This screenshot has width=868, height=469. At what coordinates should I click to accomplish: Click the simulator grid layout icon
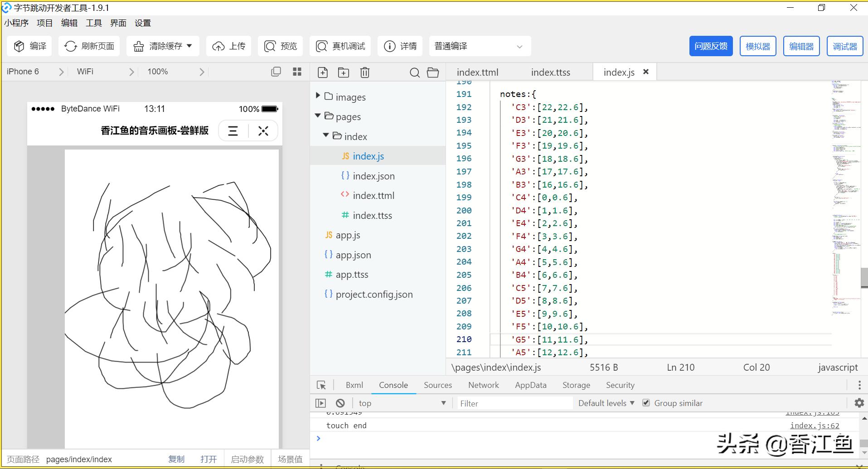point(297,72)
